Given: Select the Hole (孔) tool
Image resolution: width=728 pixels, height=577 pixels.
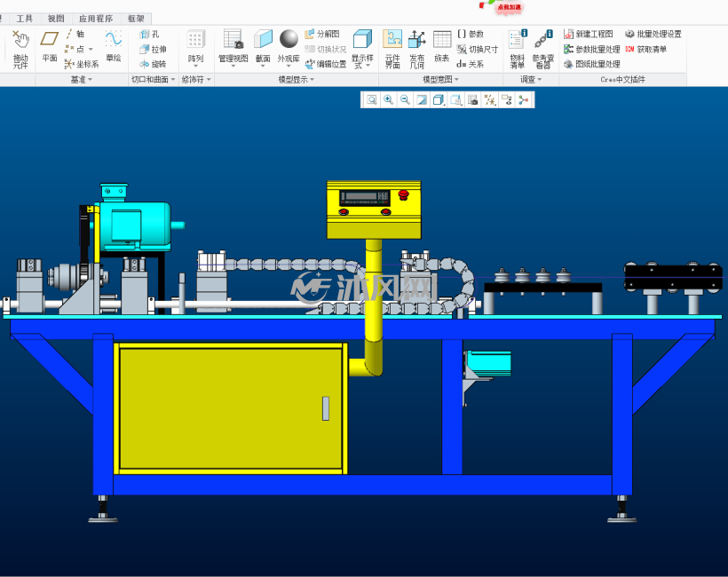Looking at the screenshot, I should pos(149,34).
